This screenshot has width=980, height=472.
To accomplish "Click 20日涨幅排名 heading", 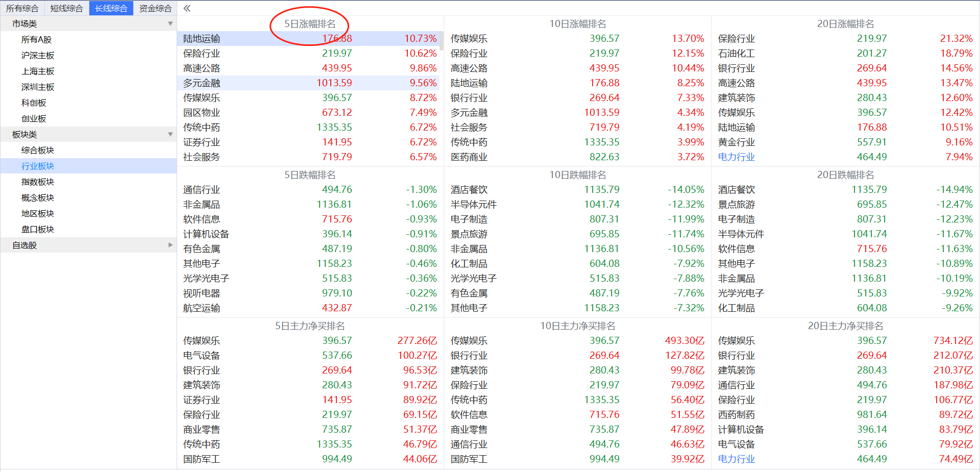I will tap(846, 23).
